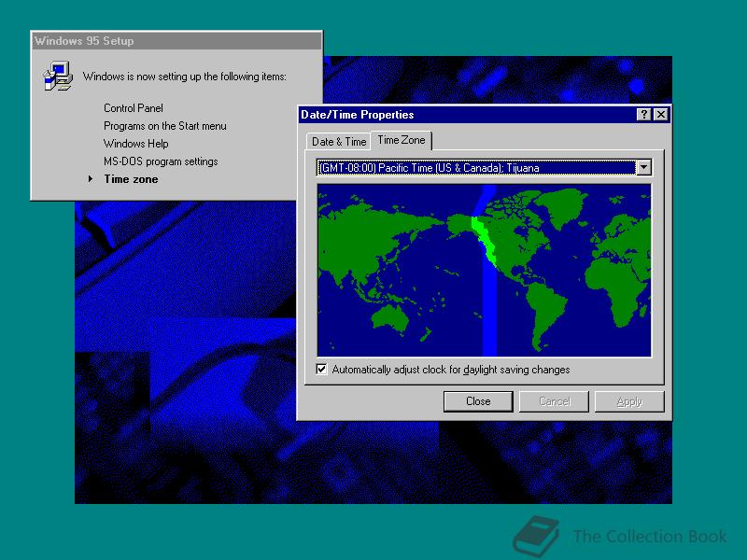Select the Time Zone tab
This screenshot has height=560, width=747.
(x=402, y=140)
